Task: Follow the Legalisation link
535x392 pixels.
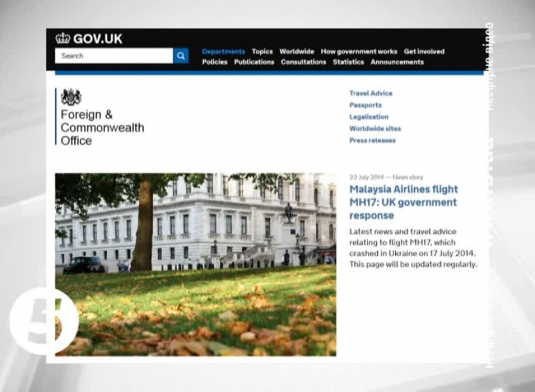Action: tap(369, 117)
